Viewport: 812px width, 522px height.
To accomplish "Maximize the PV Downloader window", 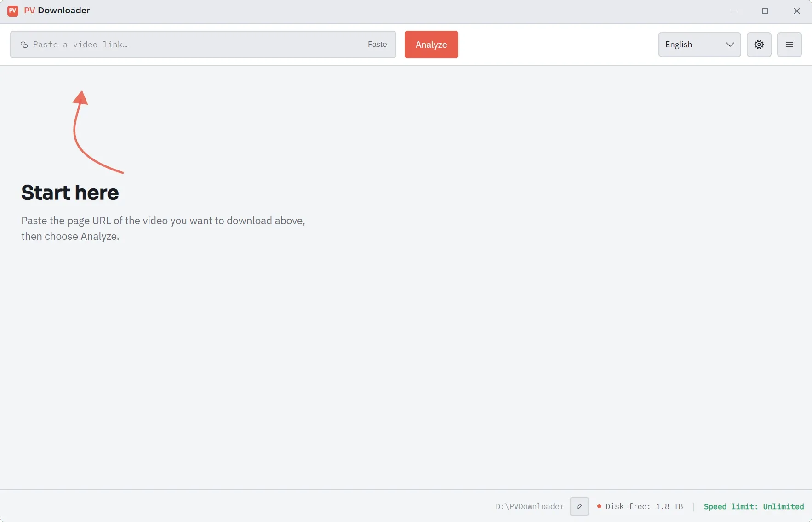I will coord(765,11).
